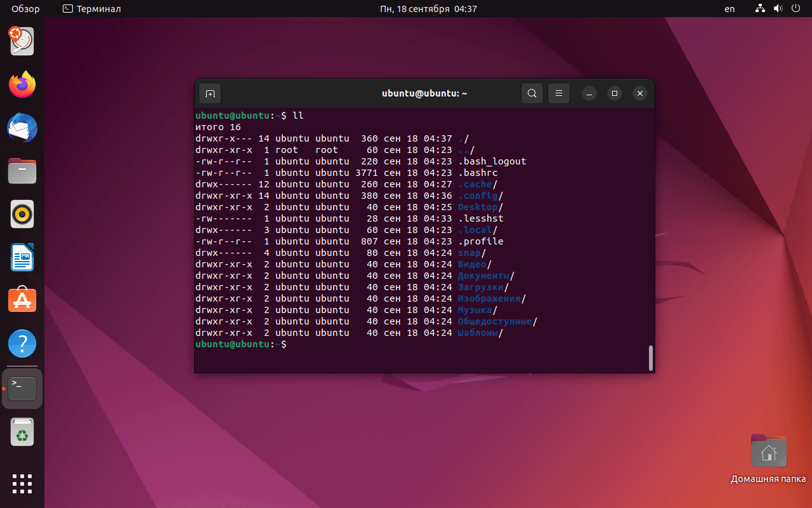Open Thunderbird mail in the dock

point(22,128)
